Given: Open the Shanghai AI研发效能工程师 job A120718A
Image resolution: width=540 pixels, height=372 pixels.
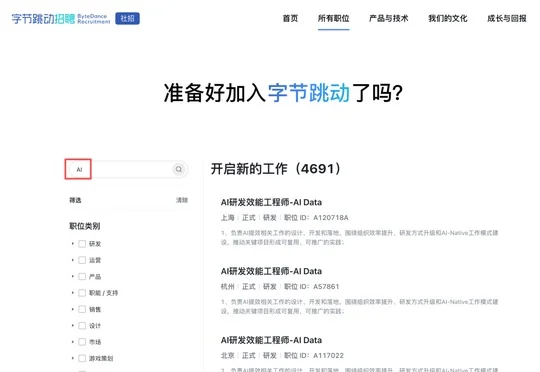Looking at the screenshot, I should [x=271, y=202].
